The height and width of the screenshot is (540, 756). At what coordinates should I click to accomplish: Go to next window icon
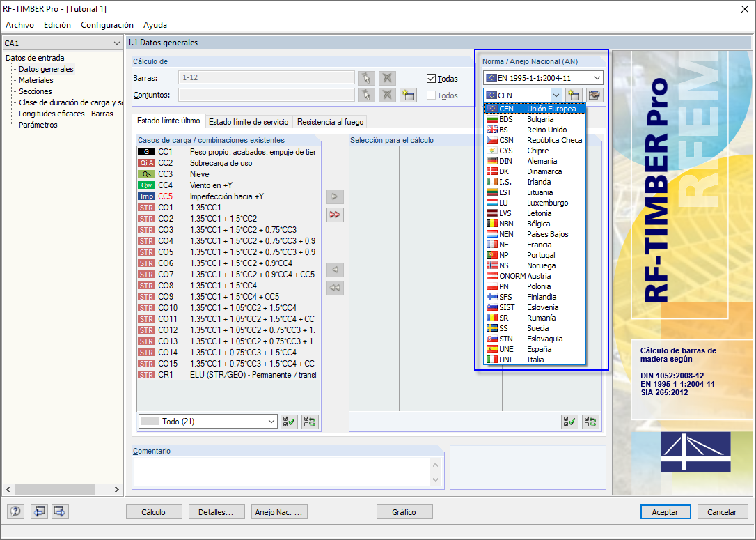point(60,511)
